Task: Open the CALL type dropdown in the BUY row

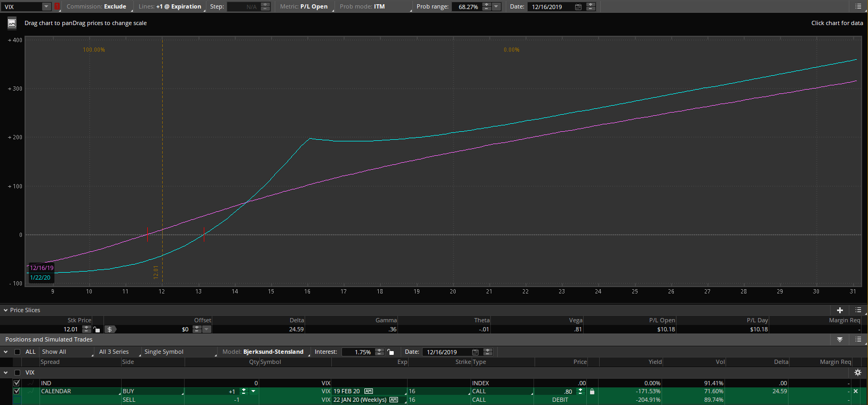Action: 502,391
